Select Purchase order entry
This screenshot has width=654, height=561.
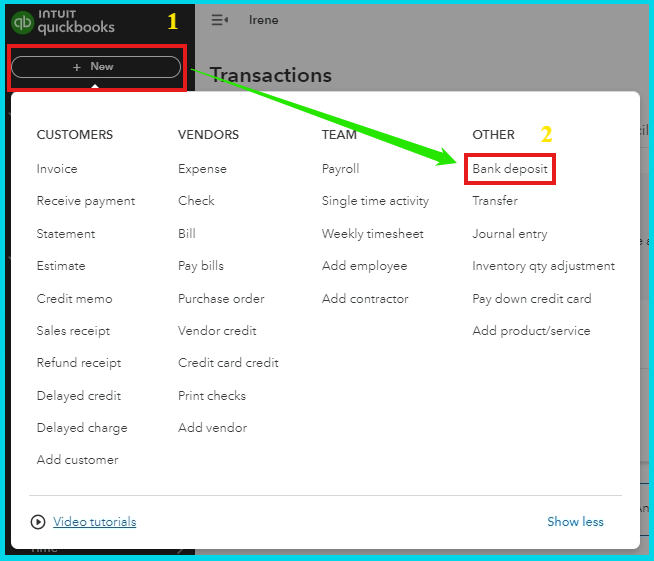221,299
